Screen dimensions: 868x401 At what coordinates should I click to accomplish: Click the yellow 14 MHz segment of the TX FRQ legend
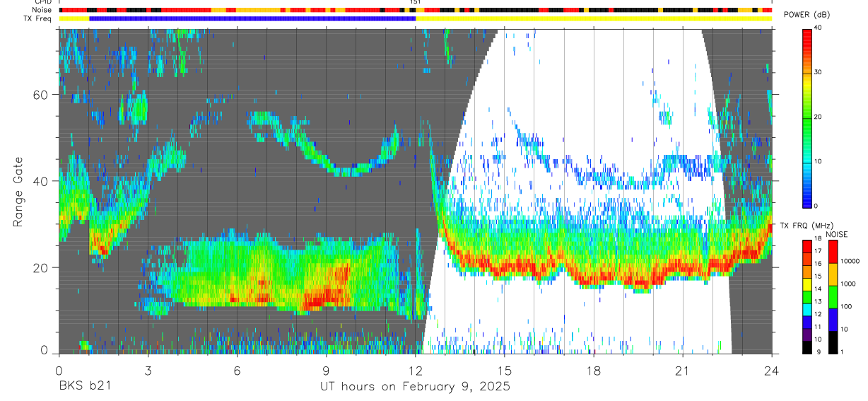(807, 284)
